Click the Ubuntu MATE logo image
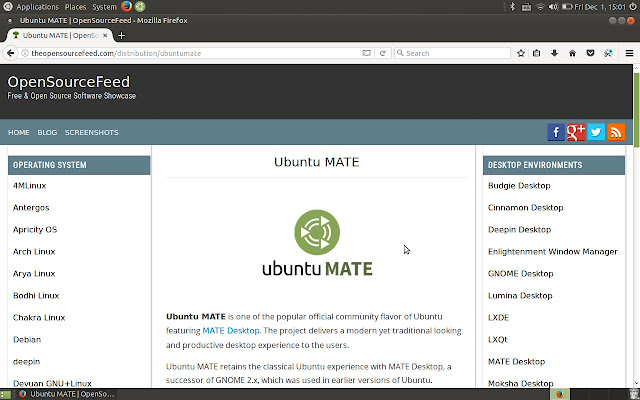The height and width of the screenshot is (400, 640). [317, 243]
